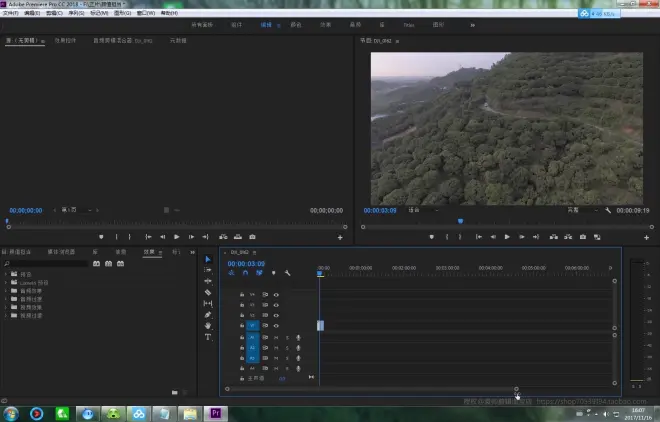
Task: Open the Edit (E) menu
Action: point(32,13)
